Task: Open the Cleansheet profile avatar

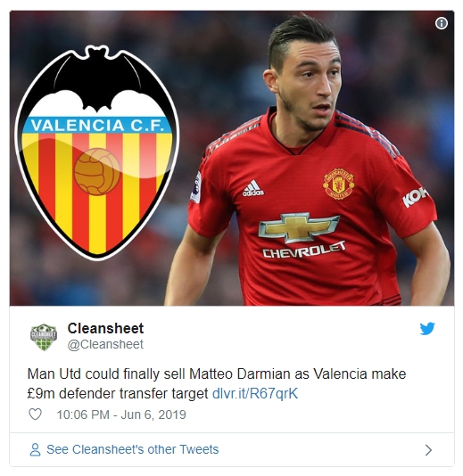Action: tap(44, 337)
